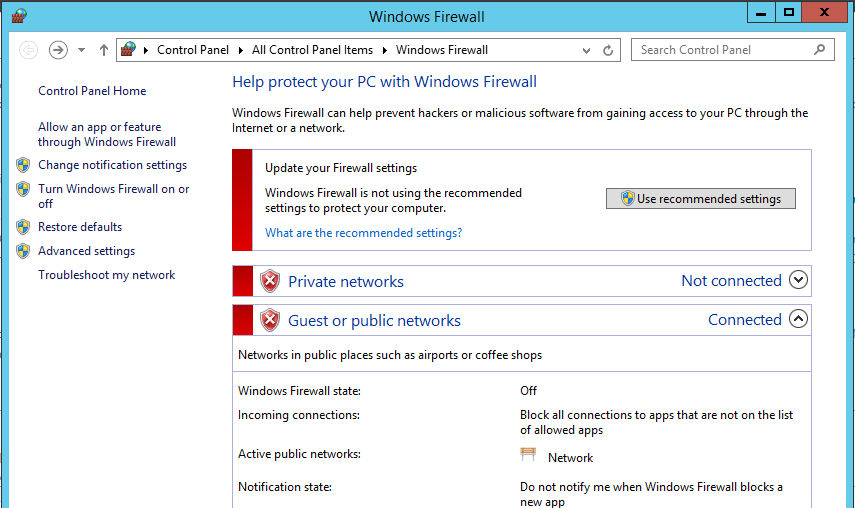The height and width of the screenshot is (508, 855).
Task: Click the Forward navigation arrow icon
Action: point(58,50)
